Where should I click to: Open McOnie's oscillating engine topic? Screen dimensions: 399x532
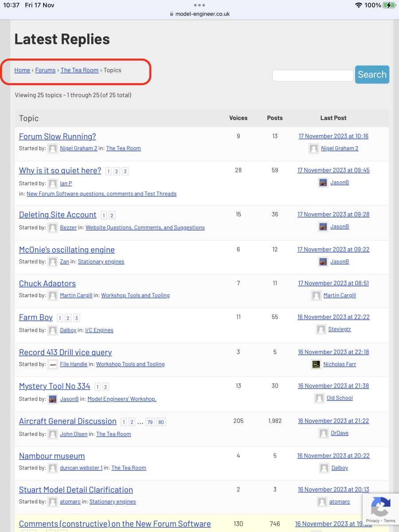(x=67, y=250)
